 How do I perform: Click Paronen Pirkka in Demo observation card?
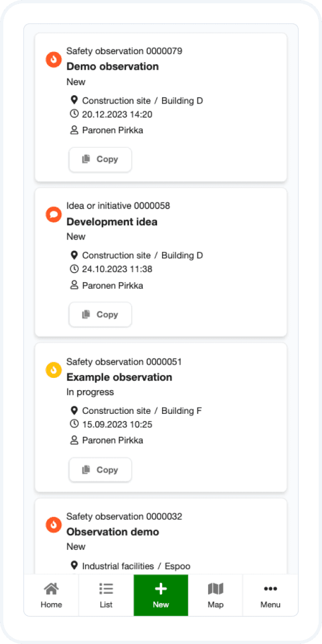click(x=112, y=131)
